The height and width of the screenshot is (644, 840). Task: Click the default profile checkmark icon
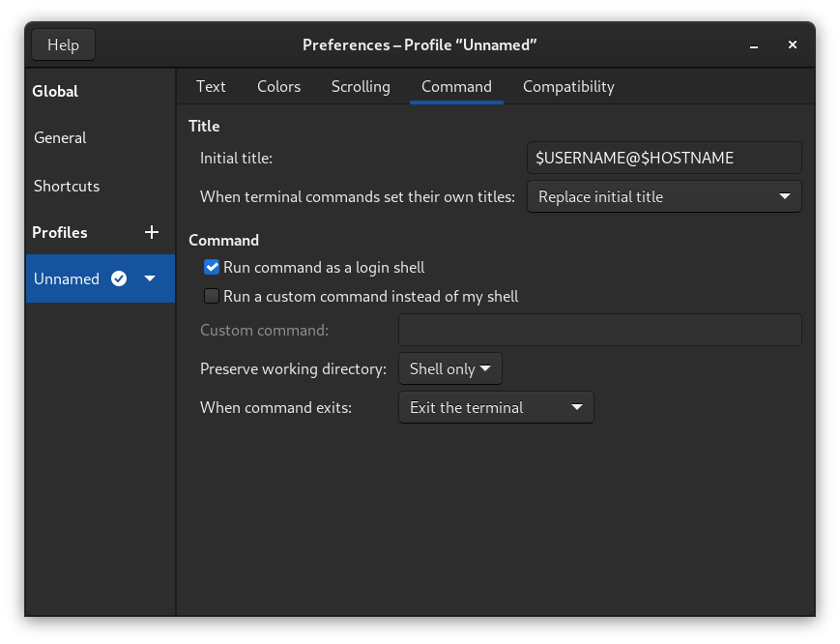coord(119,278)
